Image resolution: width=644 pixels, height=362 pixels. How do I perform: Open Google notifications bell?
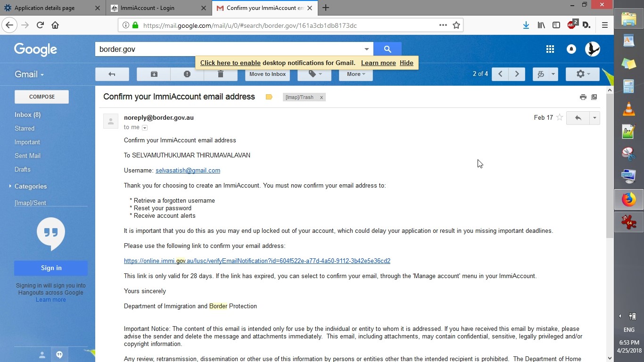tap(571, 49)
